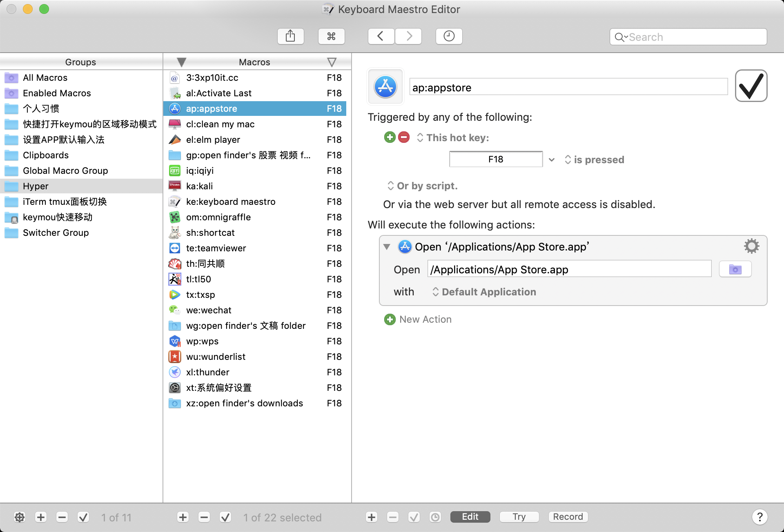Image resolution: width=784 pixels, height=532 pixels.
Task: Click the App Store macro icon well
Action: [x=385, y=86]
